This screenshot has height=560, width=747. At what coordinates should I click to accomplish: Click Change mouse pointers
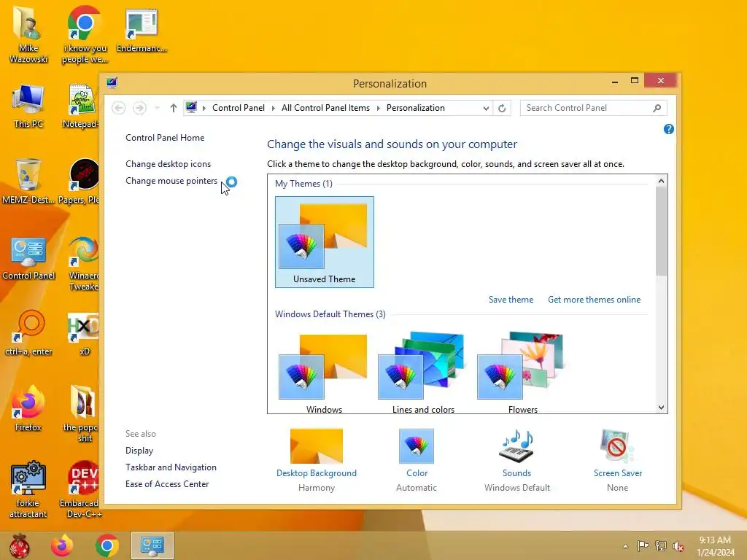click(x=171, y=181)
